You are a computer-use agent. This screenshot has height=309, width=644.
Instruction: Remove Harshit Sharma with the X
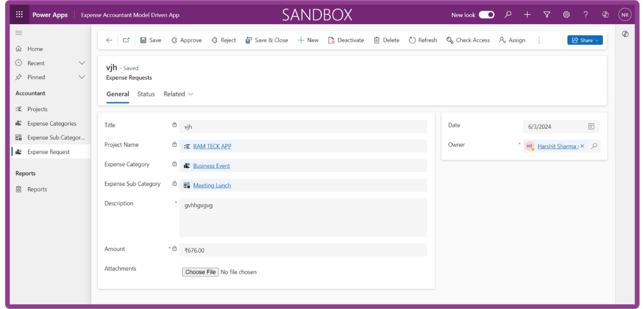(x=582, y=147)
